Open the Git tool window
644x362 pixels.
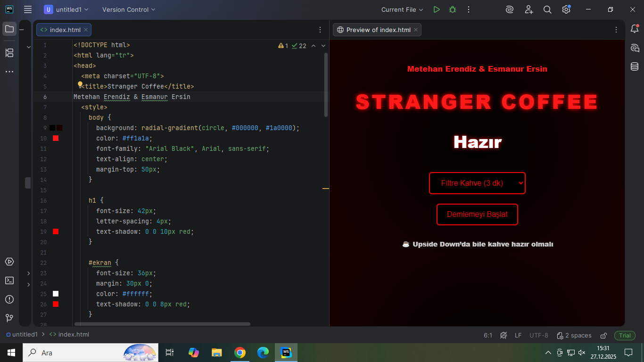(x=9, y=318)
